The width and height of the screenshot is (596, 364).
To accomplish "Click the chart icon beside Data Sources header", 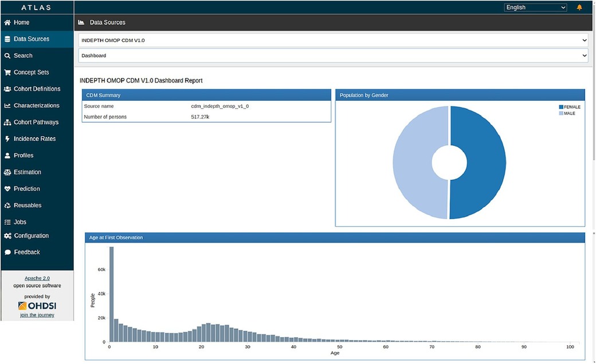I will click(x=81, y=22).
